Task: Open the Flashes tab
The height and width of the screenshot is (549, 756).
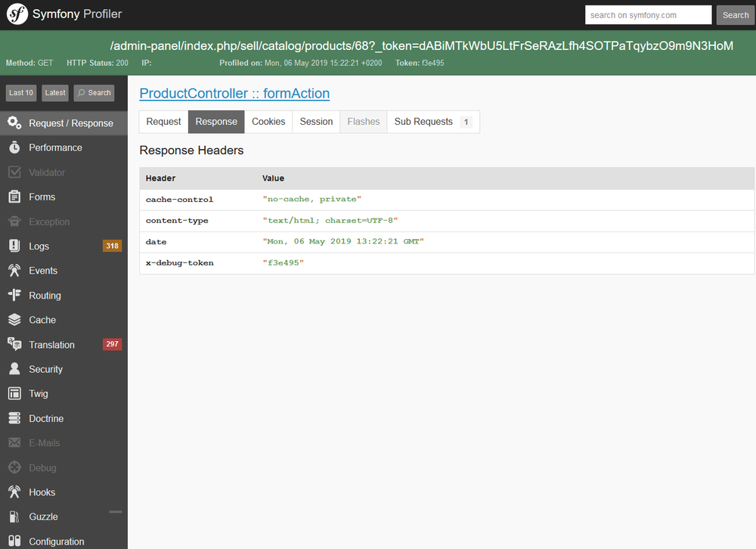Action: 364,122
